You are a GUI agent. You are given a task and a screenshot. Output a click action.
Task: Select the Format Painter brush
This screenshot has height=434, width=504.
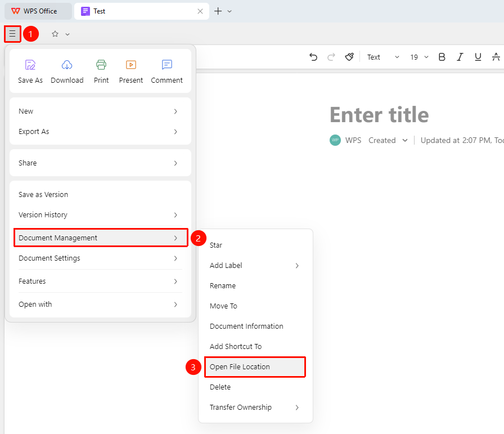[349, 57]
